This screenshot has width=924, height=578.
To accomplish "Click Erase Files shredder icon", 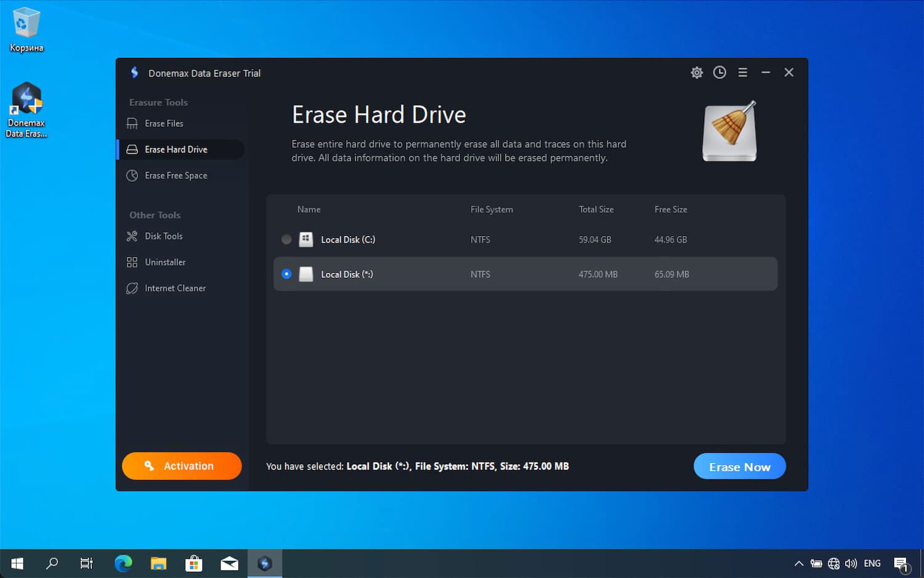I will tap(132, 123).
